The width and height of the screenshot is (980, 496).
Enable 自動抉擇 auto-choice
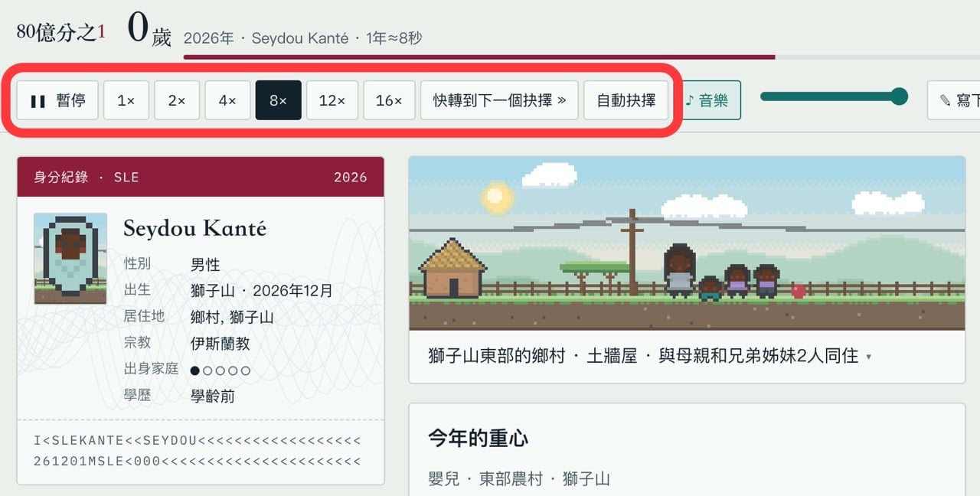tap(626, 100)
